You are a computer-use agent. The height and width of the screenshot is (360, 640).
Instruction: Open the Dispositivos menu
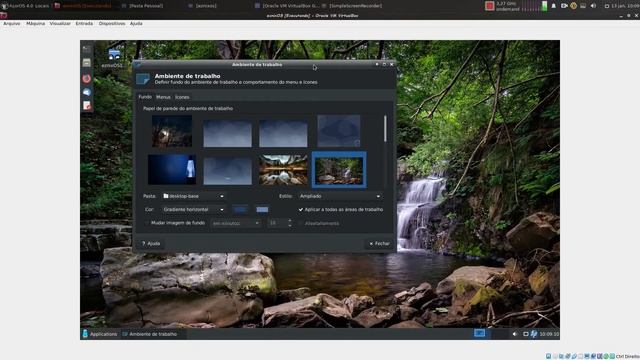click(x=112, y=24)
